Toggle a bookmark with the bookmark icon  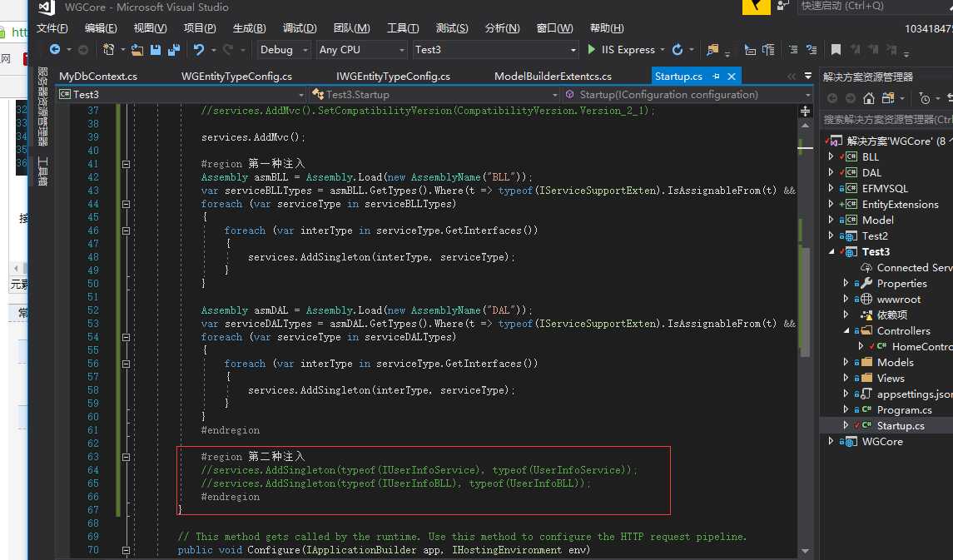[x=836, y=49]
